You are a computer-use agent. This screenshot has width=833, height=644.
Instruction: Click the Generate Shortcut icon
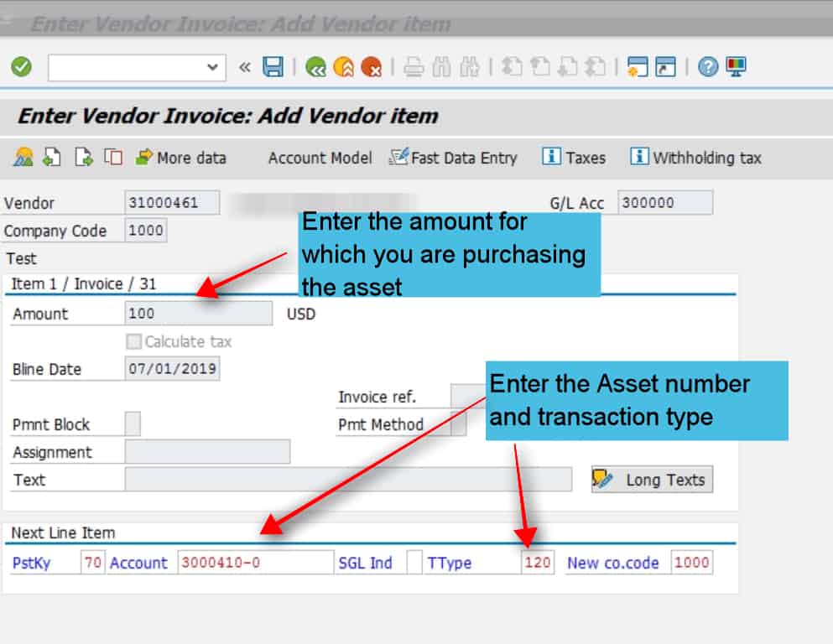point(666,67)
